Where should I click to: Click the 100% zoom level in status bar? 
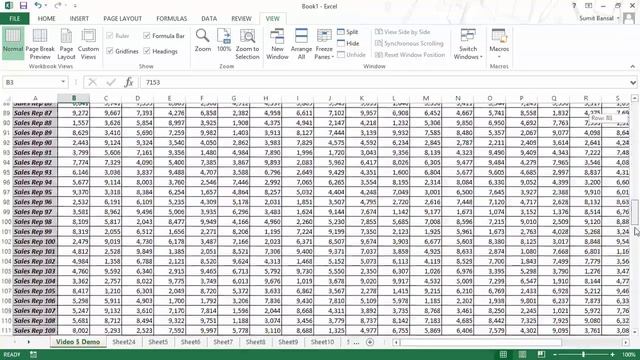(629, 354)
